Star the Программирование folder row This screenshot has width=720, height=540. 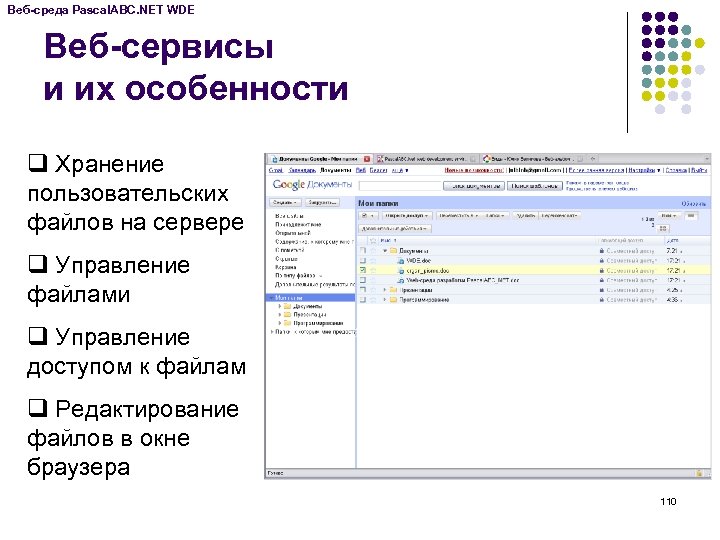pyautogui.click(x=373, y=300)
